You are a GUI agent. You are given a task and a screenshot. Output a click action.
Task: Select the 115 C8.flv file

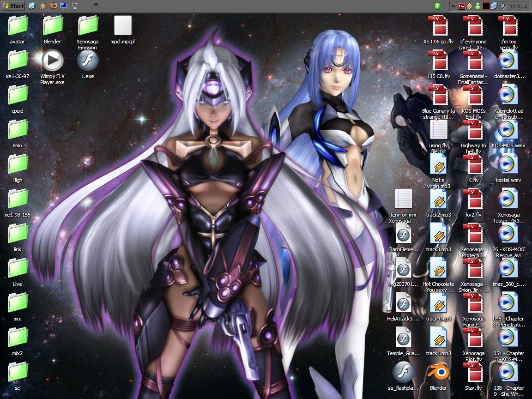438,65
